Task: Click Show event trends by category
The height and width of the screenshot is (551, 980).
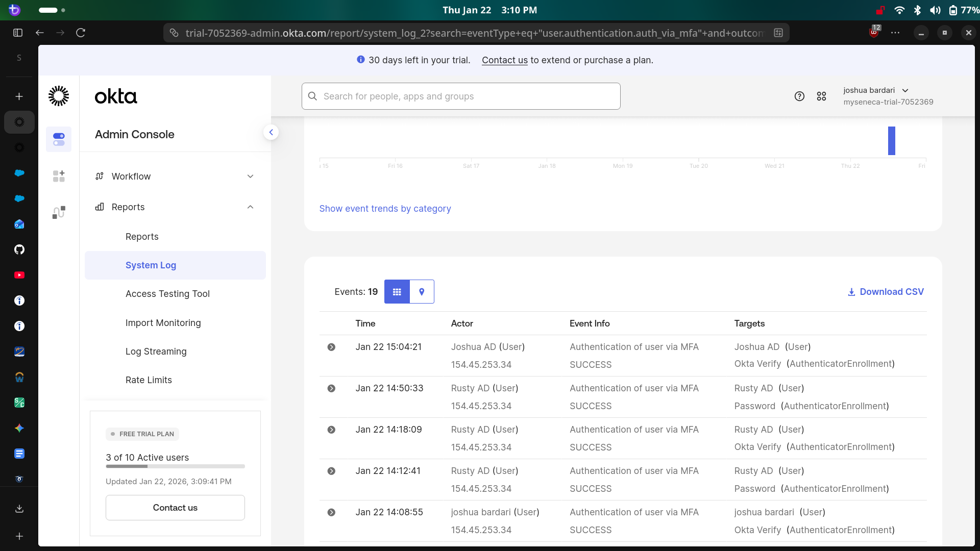Action: pos(385,209)
